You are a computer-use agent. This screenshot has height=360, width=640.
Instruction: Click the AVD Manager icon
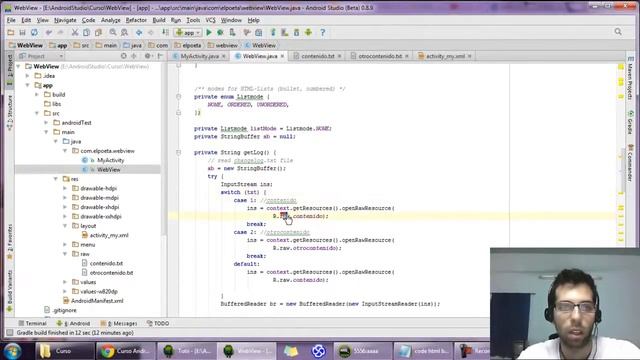click(285, 32)
